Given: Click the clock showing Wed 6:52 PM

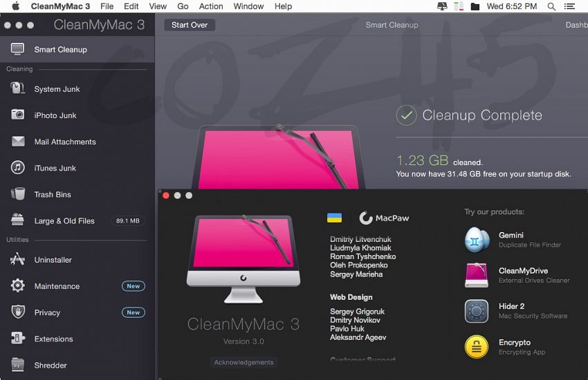Looking at the screenshot, I should pyautogui.click(x=511, y=6).
